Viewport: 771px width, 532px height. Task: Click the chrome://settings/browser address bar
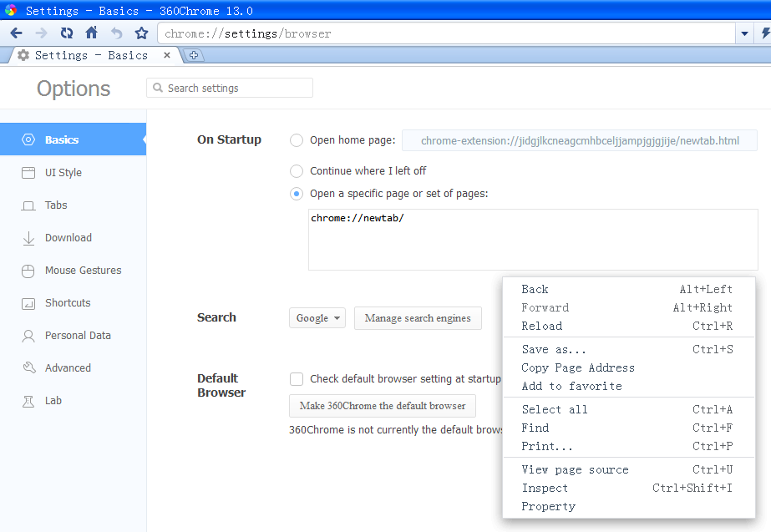[x=446, y=33]
